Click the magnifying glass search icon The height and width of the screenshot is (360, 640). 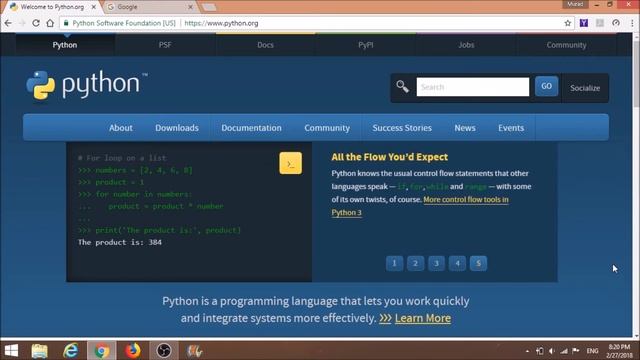click(x=402, y=87)
